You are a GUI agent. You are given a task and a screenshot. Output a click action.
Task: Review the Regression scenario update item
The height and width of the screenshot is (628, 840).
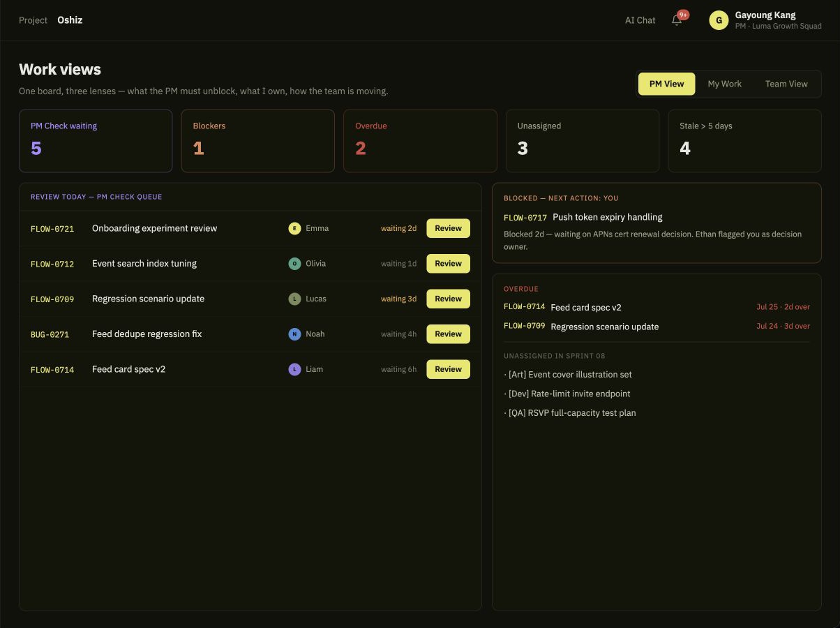coord(448,299)
